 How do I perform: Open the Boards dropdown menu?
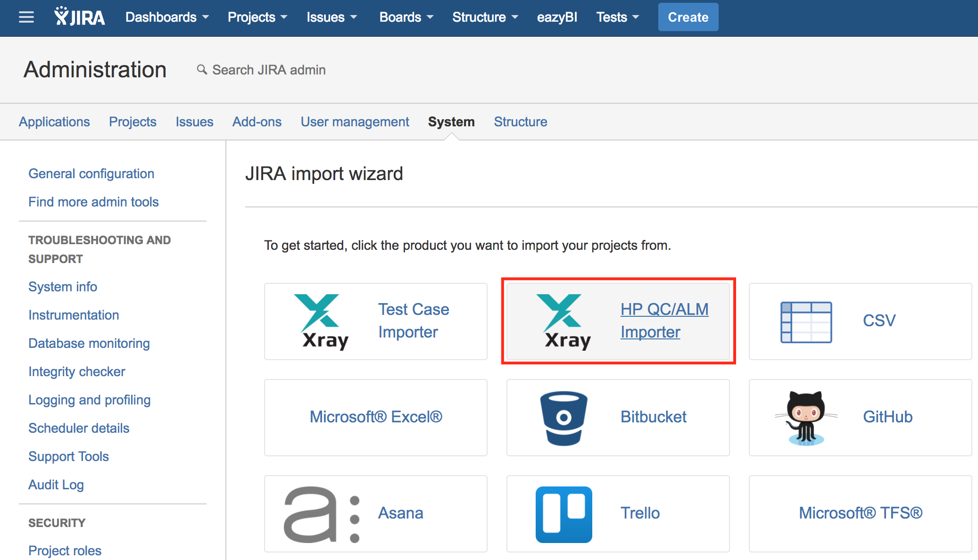tap(406, 17)
